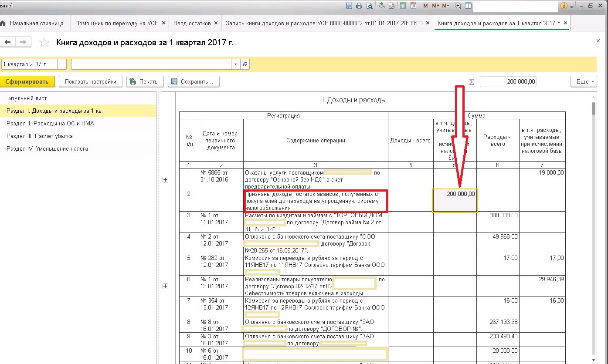
Task: Close the Помощник по переходу на УСН tab
Action: [163, 23]
